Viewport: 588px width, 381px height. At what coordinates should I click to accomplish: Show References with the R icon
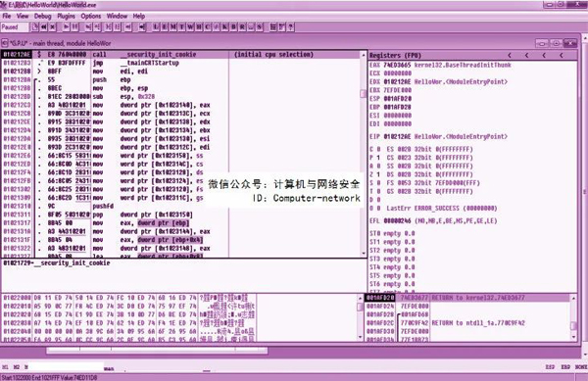[x=242, y=27]
